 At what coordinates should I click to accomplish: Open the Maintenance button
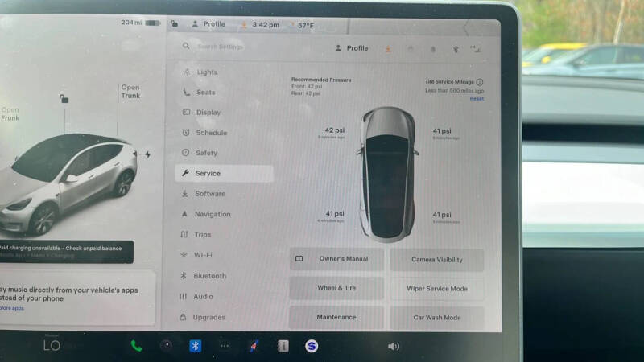click(336, 317)
